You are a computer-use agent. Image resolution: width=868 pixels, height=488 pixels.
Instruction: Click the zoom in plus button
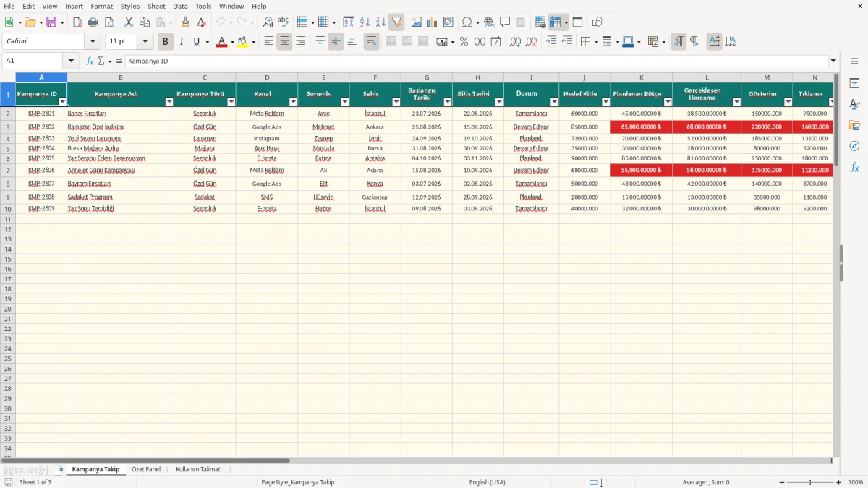pos(839,482)
